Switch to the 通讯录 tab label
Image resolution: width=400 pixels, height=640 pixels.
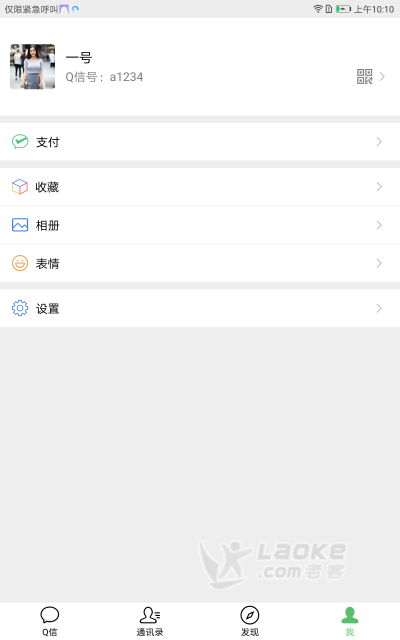[150, 632]
